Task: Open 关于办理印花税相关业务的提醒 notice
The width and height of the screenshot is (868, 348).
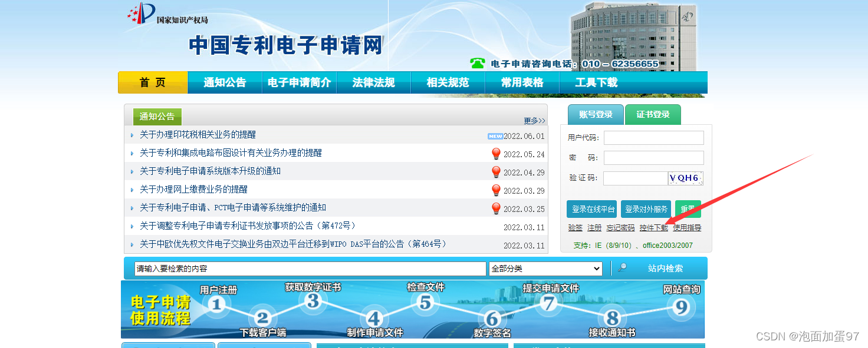Action: pyautogui.click(x=198, y=135)
